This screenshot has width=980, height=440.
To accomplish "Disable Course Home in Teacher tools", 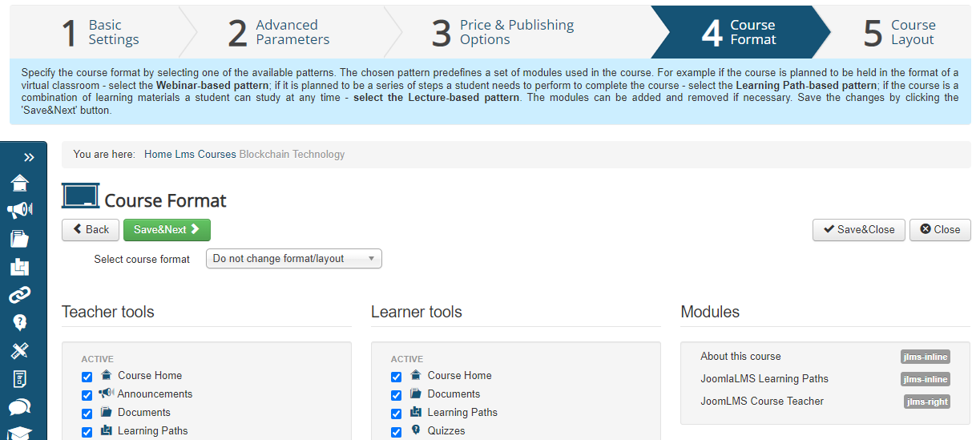I will pos(87,377).
